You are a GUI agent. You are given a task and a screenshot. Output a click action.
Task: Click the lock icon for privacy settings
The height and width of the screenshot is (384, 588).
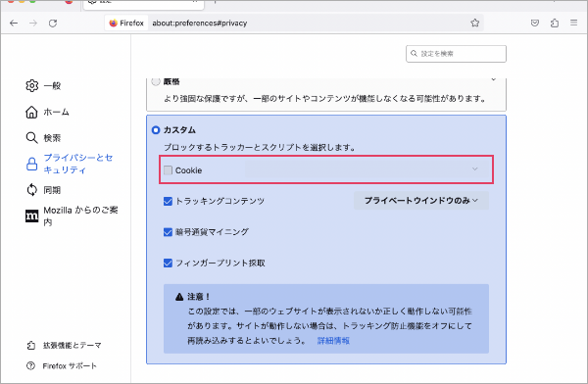tap(31, 164)
